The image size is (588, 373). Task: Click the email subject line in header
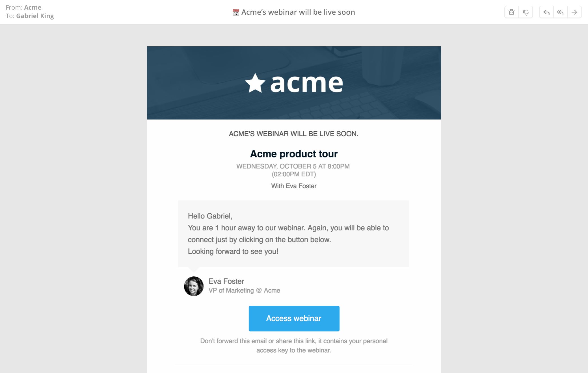click(x=298, y=12)
